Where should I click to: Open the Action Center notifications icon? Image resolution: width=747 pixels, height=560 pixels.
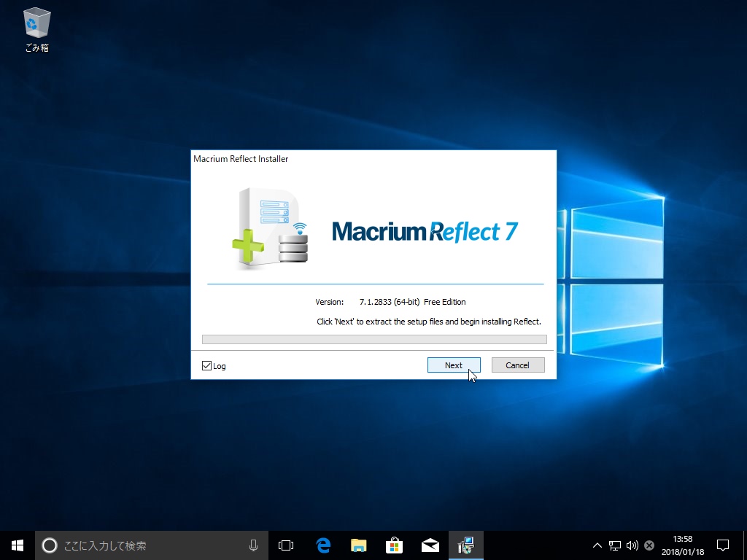pyautogui.click(x=723, y=545)
